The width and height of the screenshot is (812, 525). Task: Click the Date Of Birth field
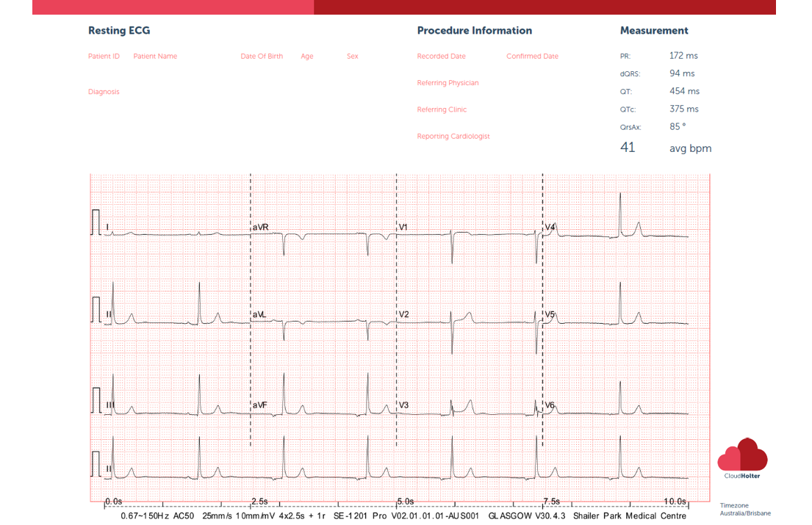262,57
